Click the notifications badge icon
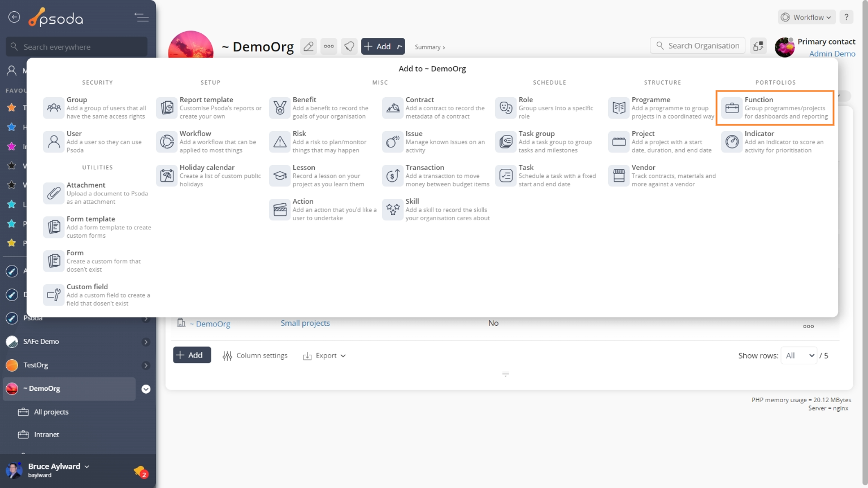The height and width of the screenshot is (488, 868). (140, 471)
